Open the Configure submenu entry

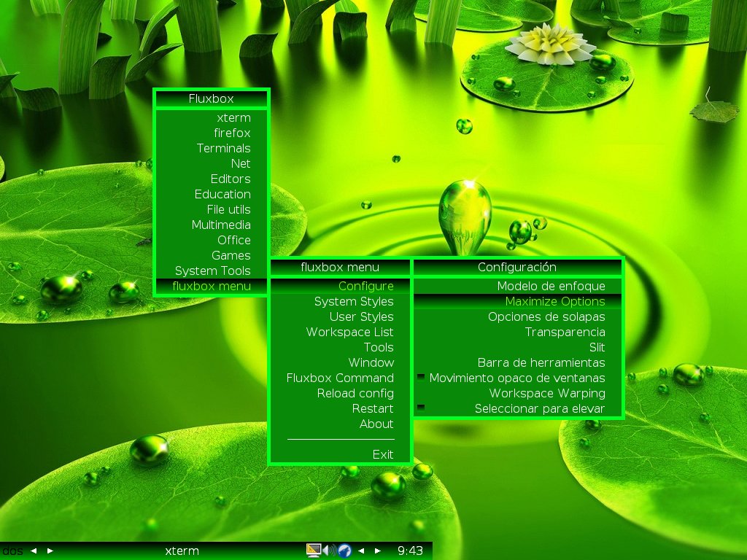[340, 286]
